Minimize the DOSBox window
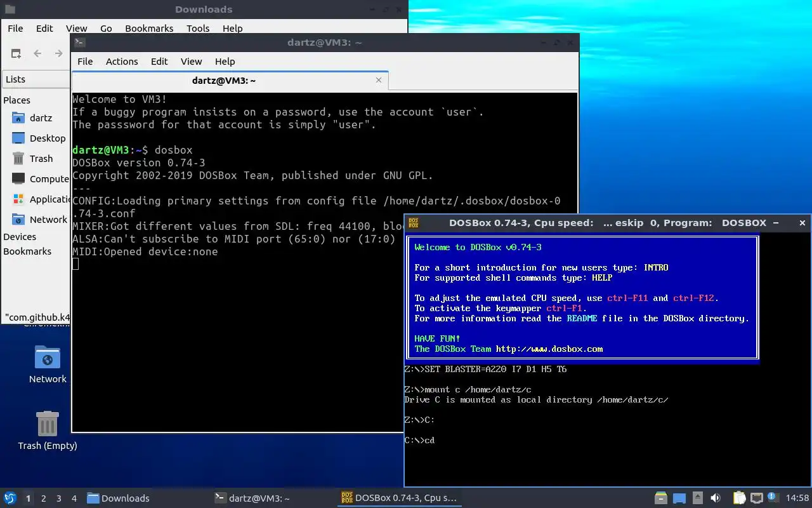Image resolution: width=812 pixels, height=508 pixels. pyautogui.click(x=775, y=223)
